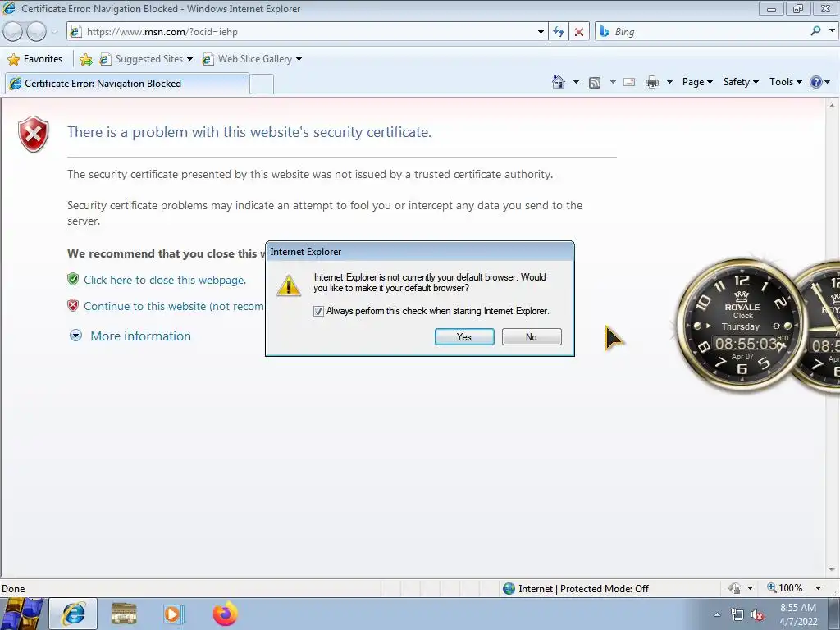Click the search magnifier icon
Viewport: 840px width, 630px height.
[x=815, y=31]
